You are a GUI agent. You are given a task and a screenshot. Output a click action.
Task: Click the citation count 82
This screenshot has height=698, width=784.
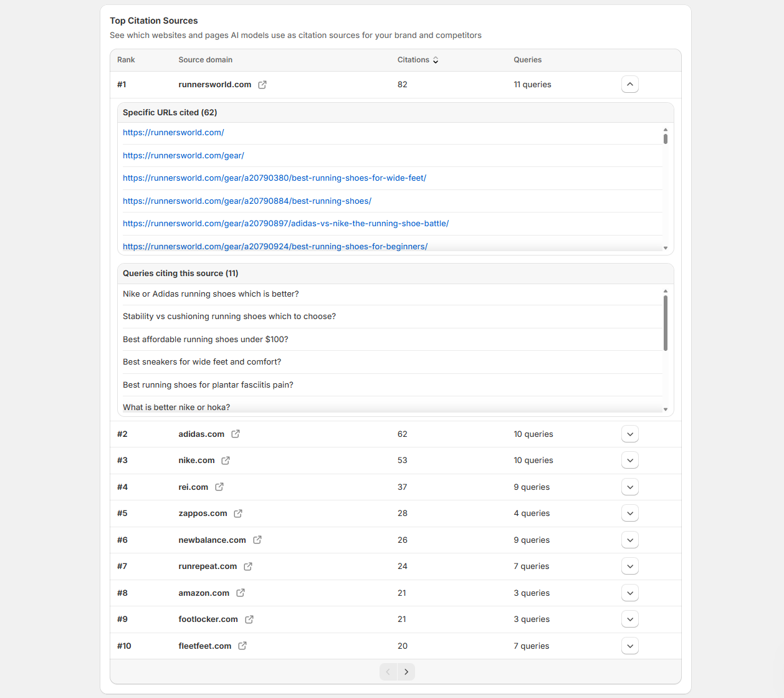click(x=403, y=85)
